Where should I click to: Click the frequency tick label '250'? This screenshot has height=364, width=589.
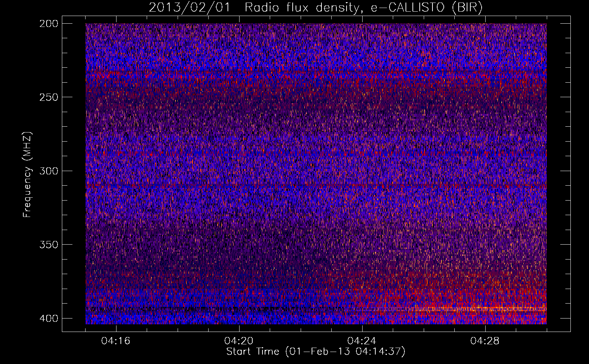[x=48, y=97]
